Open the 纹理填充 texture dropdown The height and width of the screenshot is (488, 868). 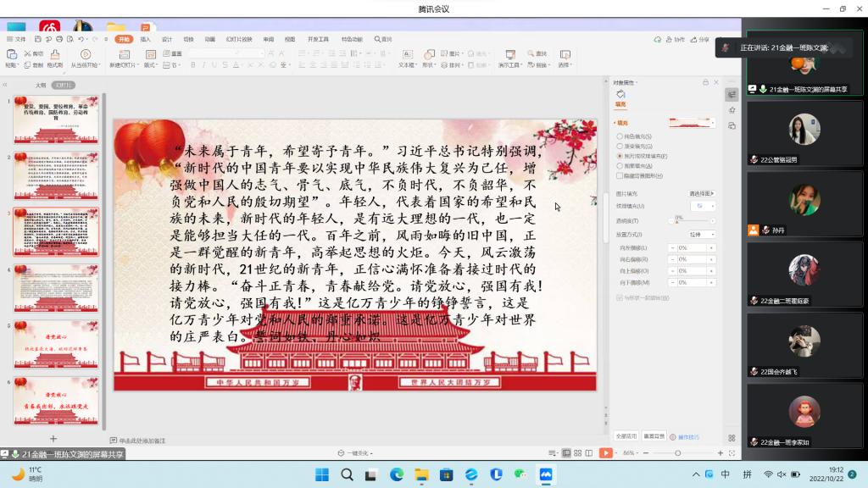point(703,206)
